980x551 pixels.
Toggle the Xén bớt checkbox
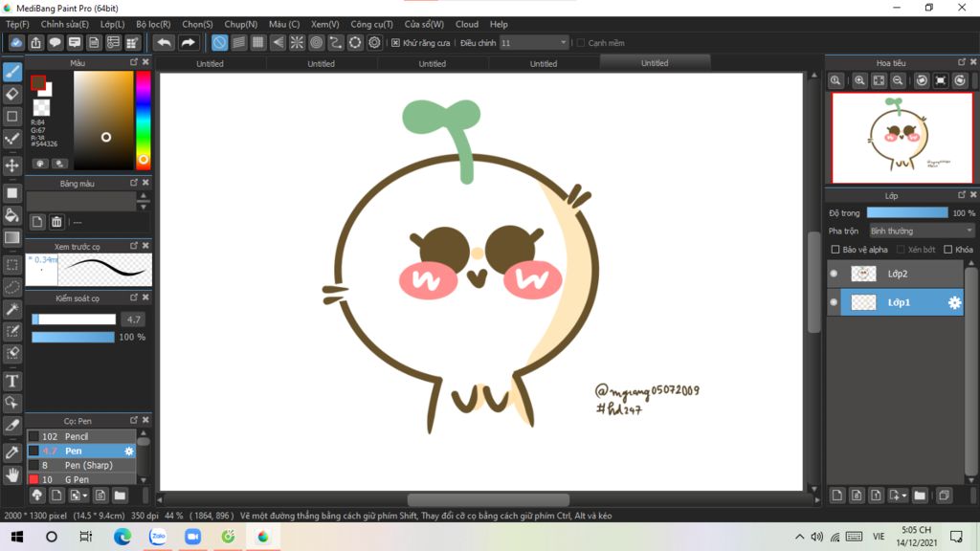(901, 250)
